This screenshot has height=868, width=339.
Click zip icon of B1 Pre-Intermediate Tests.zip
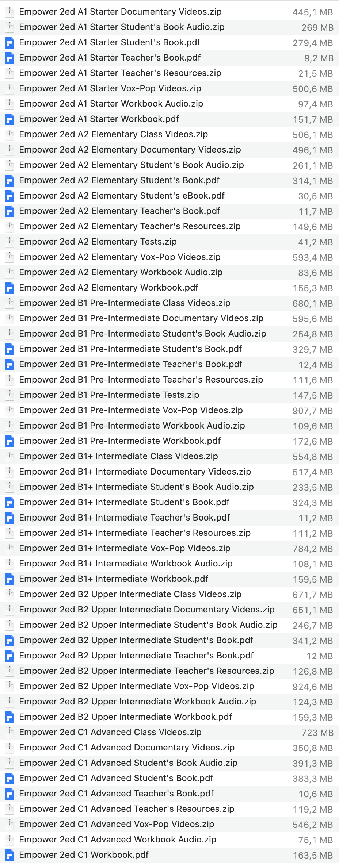pos(9,395)
